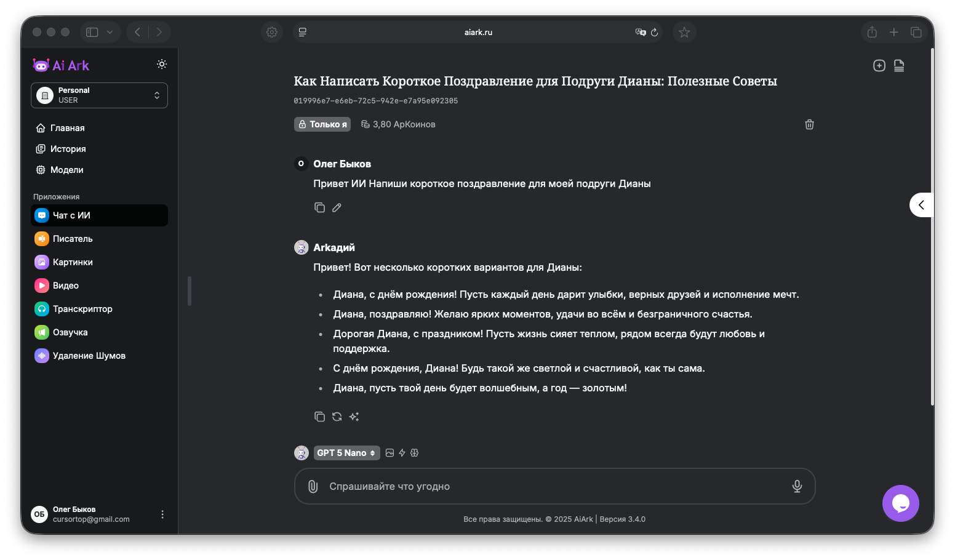The image size is (955, 560).
Task: Click the Спрашивайте что угодно input field
Action: (x=554, y=486)
